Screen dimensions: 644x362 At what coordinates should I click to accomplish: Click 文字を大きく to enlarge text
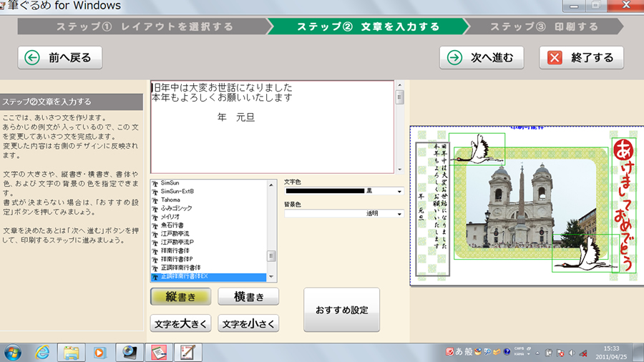tap(180, 324)
